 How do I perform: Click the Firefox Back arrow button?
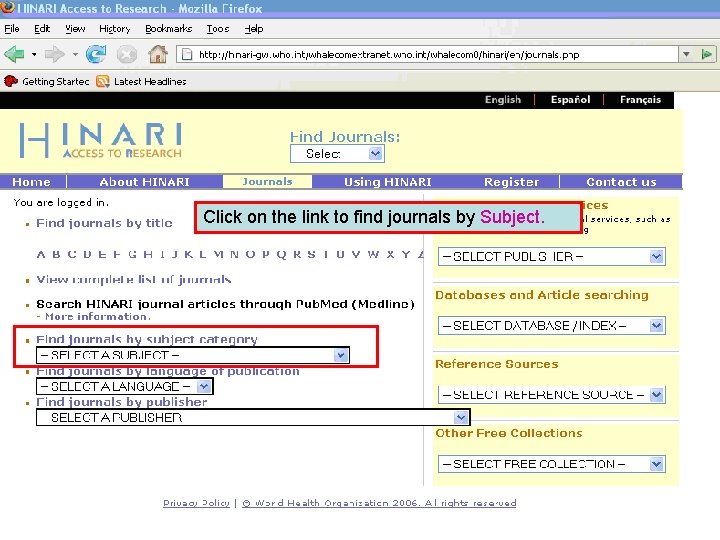point(15,55)
